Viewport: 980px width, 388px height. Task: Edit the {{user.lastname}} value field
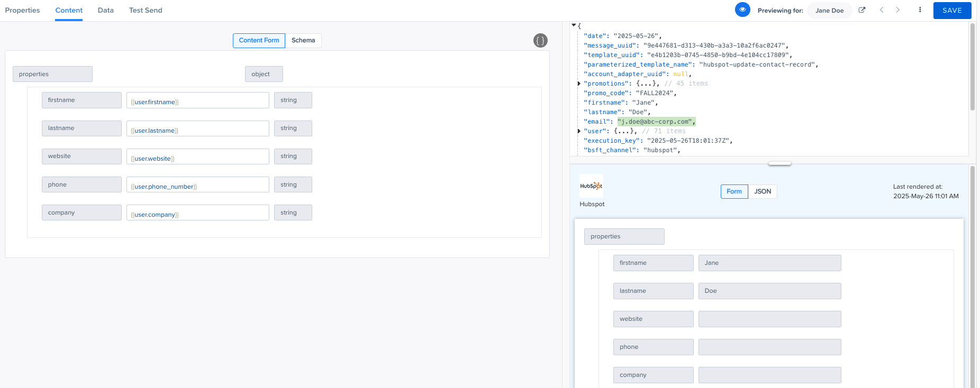coord(197,128)
